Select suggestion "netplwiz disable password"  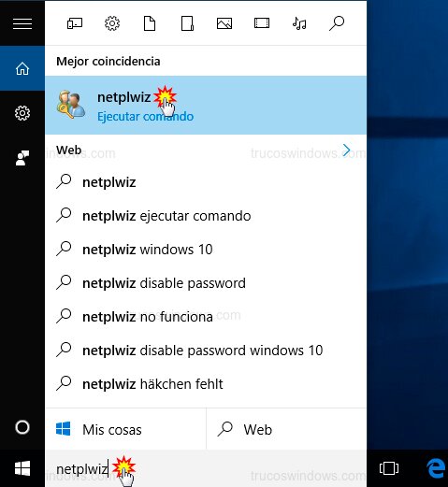click(x=206, y=283)
